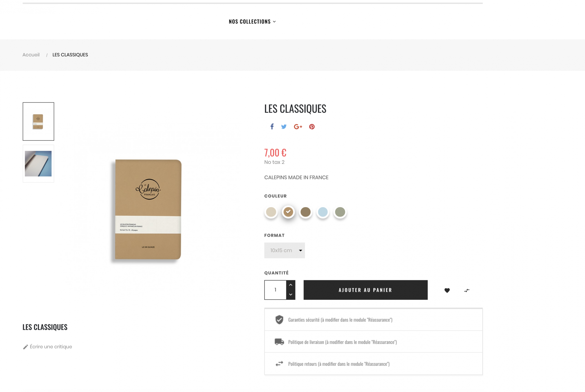This screenshot has width=585, height=392.
Task: Add to wishlist heart icon
Action: pos(447,290)
